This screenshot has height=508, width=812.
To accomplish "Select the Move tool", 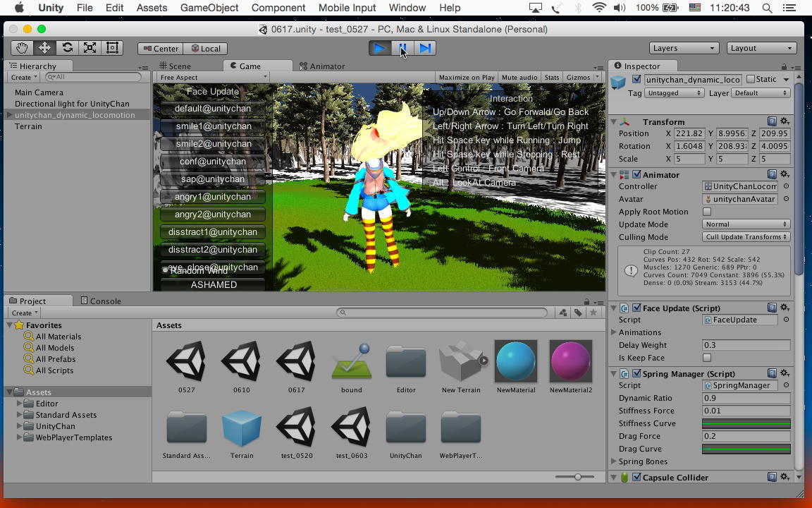I will pyautogui.click(x=44, y=48).
